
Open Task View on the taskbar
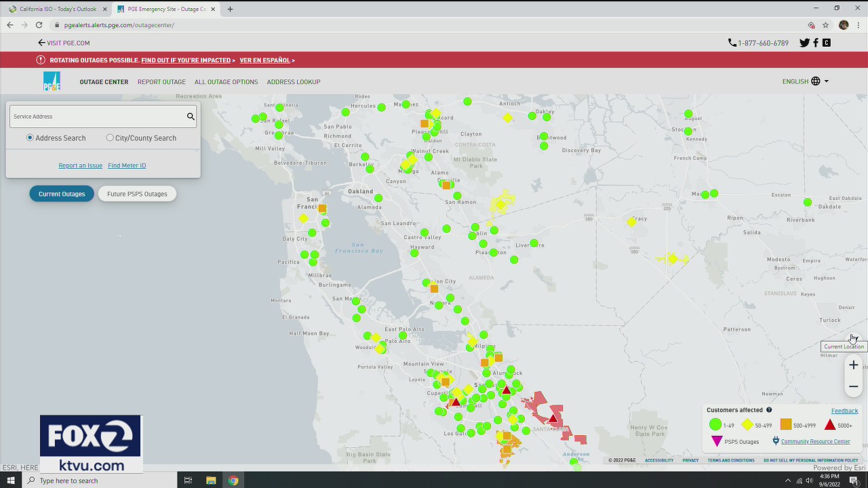[x=188, y=481]
